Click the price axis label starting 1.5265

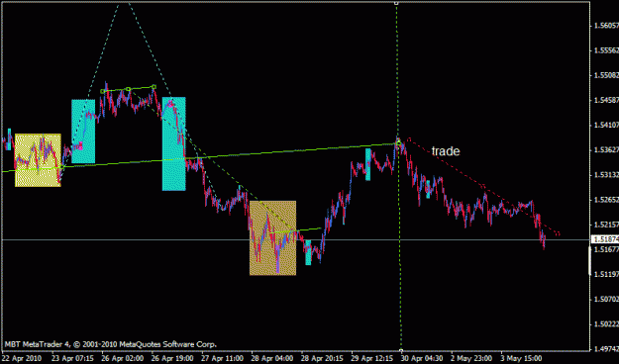pos(606,200)
